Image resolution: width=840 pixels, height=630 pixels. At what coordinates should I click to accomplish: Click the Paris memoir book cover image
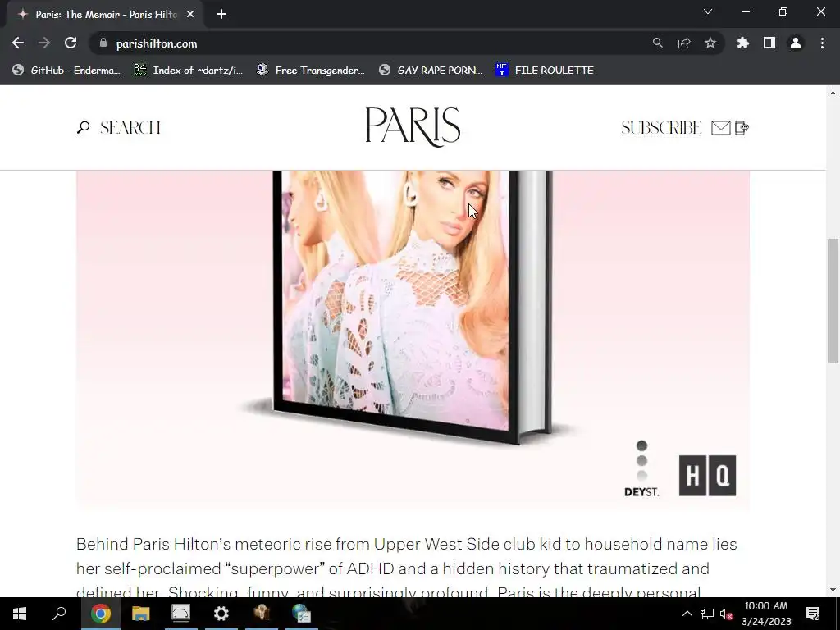click(x=413, y=305)
